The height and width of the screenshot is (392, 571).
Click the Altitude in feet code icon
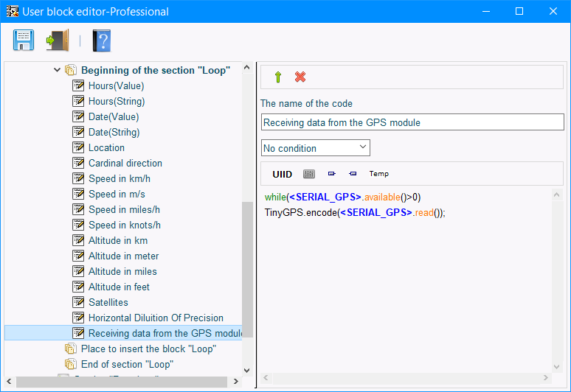coord(78,287)
